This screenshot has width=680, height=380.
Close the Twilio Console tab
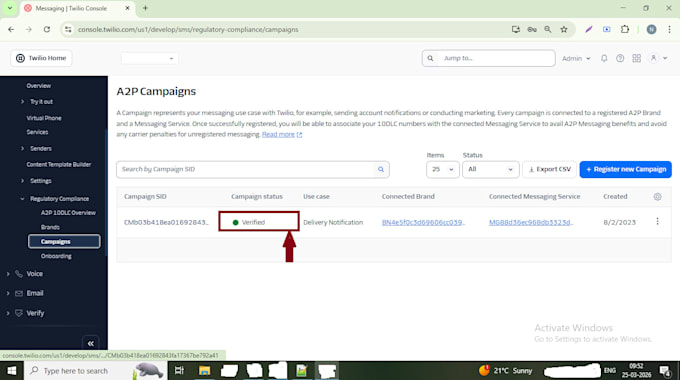(128, 8)
